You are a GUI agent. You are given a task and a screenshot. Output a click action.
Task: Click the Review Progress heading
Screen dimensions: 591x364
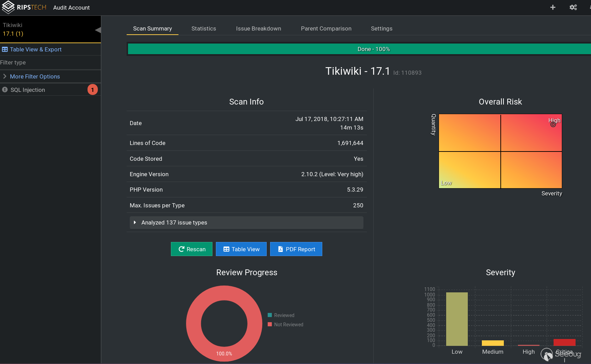(246, 272)
